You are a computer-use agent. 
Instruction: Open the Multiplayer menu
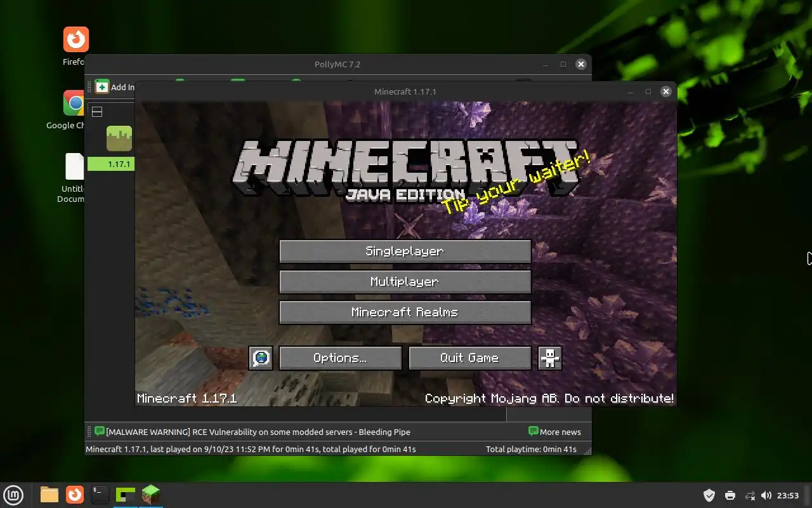pyautogui.click(x=405, y=281)
